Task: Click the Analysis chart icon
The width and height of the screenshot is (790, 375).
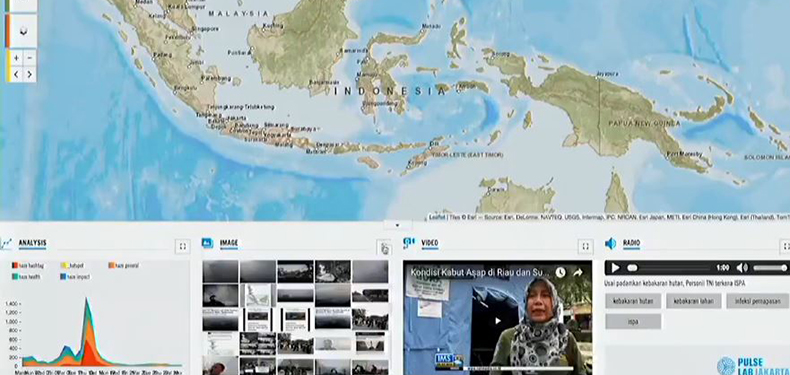Action: 6,244
